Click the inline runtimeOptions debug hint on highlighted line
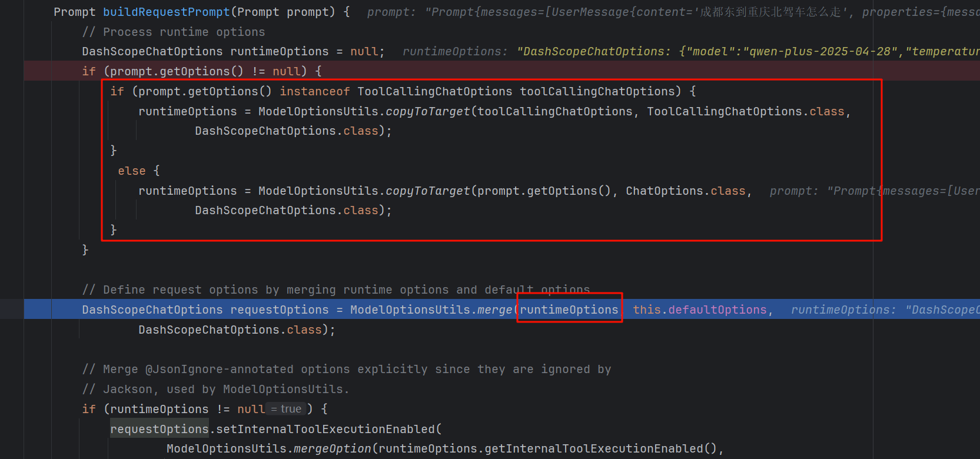980x459 pixels. (885, 310)
